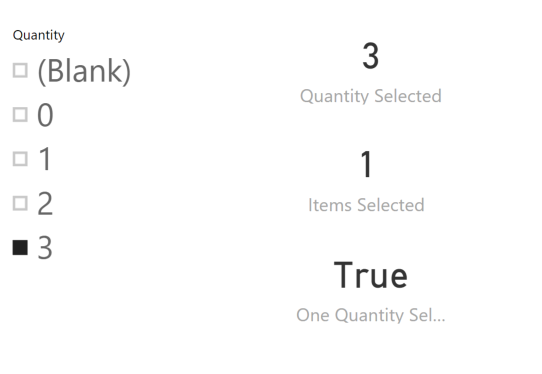
Task: Click the Items Selected card caption
Action: (366, 205)
